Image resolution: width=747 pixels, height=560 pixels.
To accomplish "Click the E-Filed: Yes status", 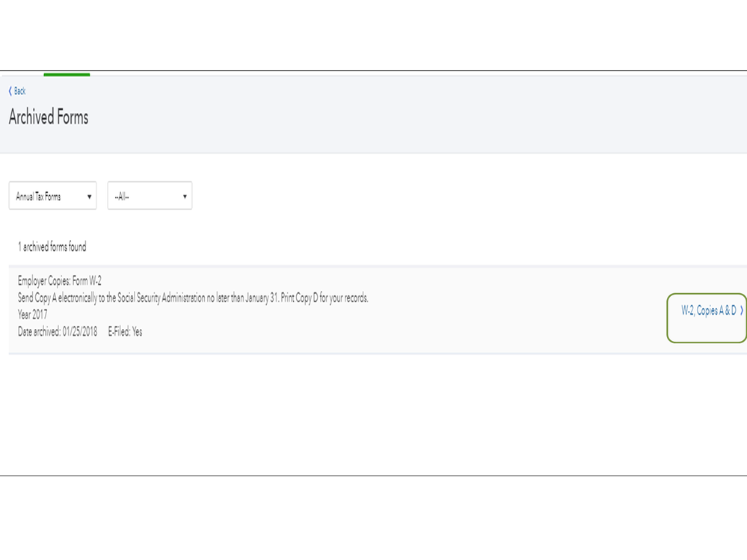I will pyautogui.click(x=125, y=332).
